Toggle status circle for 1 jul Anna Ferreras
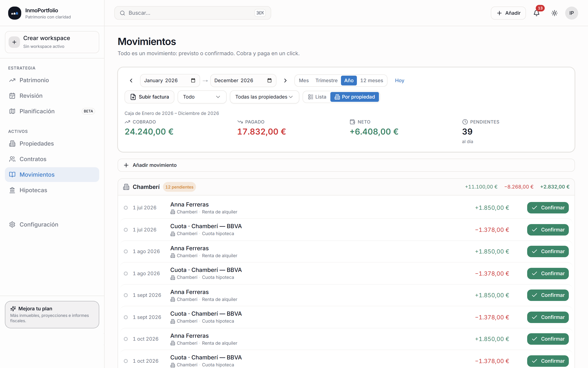Screen dimensions: 588x368 pos(126,208)
